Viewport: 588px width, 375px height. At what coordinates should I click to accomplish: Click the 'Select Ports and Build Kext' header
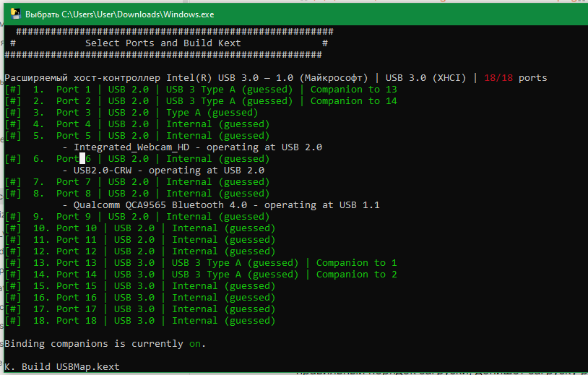[x=163, y=43]
